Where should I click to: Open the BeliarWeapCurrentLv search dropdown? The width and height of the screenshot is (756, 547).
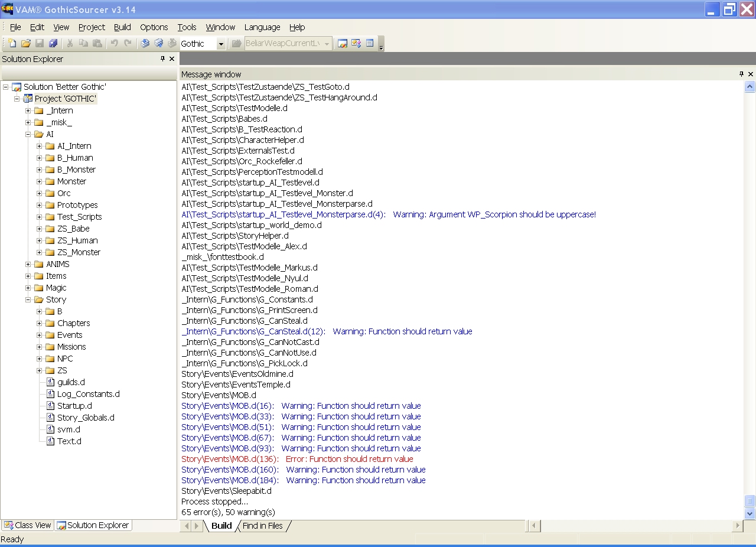pos(327,44)
